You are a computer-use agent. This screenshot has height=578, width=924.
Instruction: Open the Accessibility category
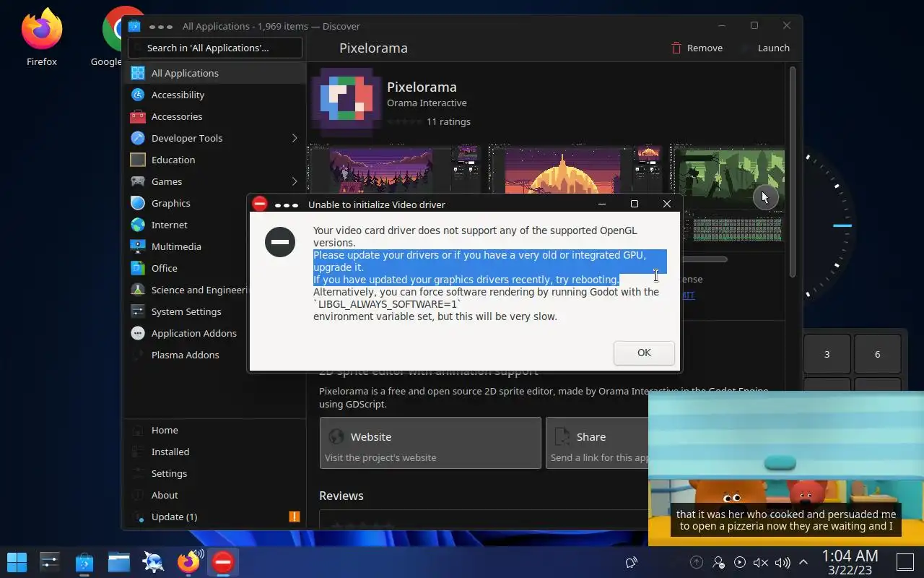tap(214, 95)
